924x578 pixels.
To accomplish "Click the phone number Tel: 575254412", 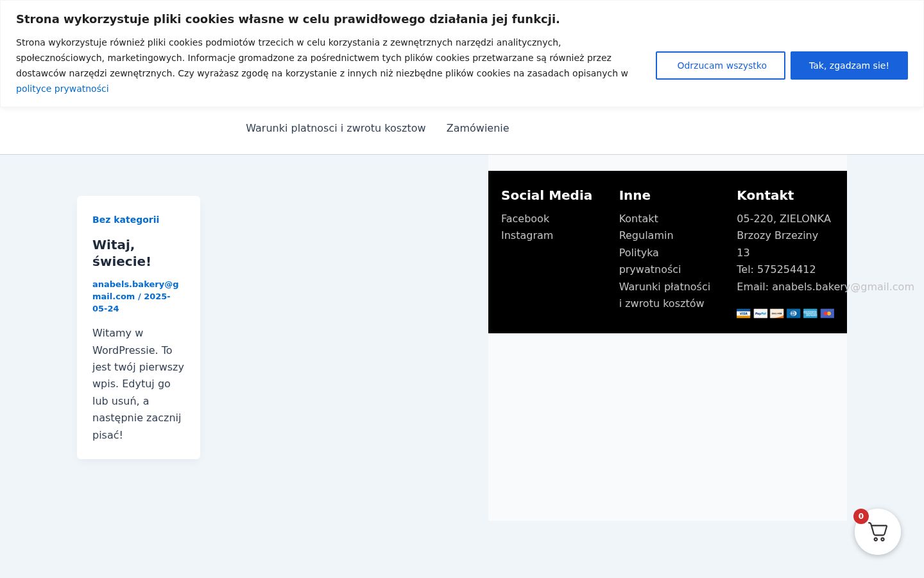I will (x=776, y=269).
